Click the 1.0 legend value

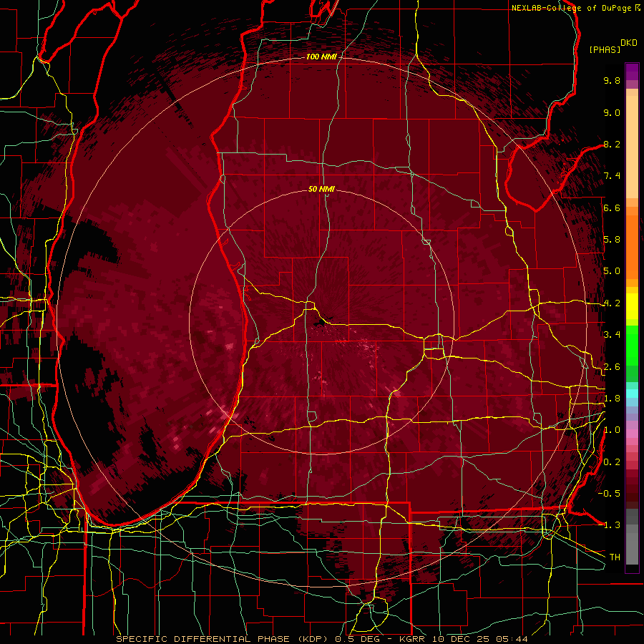pyautogui.click(x=612, y=430)
